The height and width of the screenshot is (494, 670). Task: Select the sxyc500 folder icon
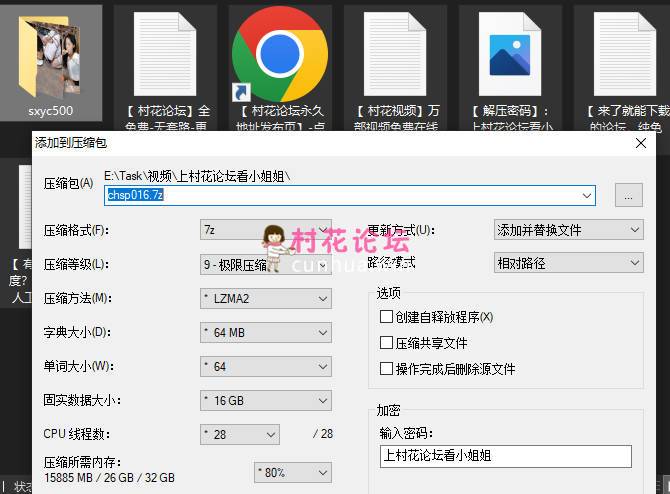coord(50,54)
